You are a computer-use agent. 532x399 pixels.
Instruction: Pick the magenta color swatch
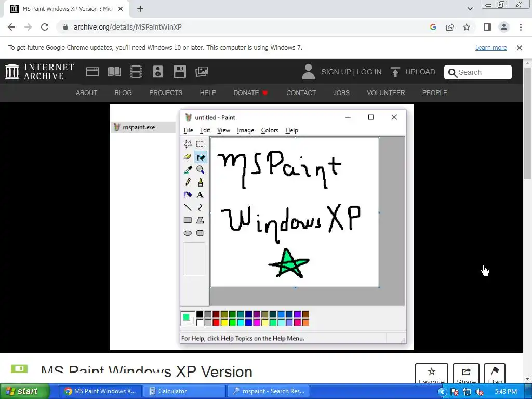[x=257, y=322]
